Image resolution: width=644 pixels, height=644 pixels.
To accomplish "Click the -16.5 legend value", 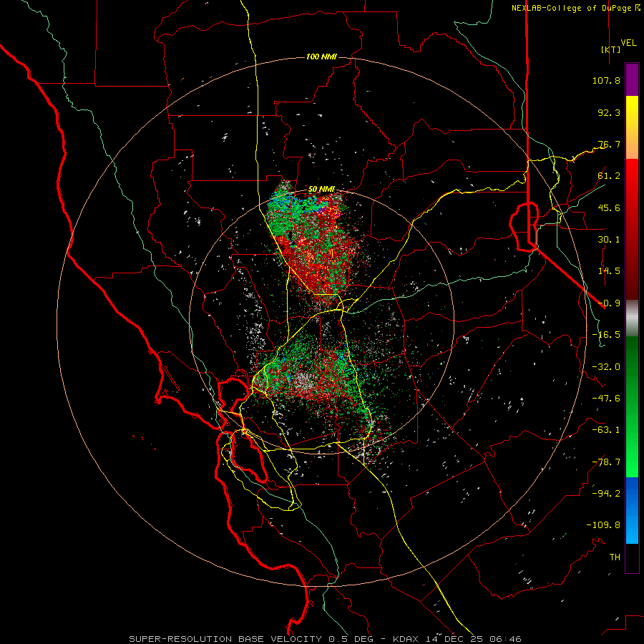I will [x=606, y=335].
